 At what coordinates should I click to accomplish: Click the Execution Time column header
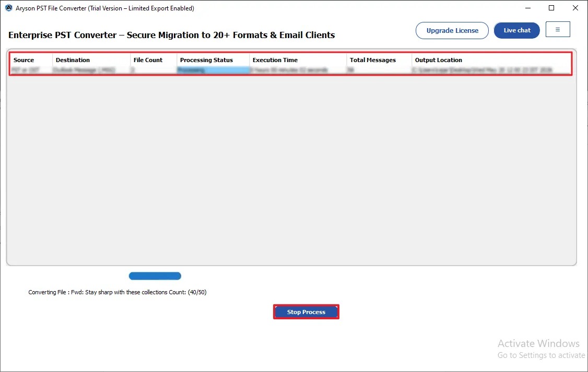[298, 60]
